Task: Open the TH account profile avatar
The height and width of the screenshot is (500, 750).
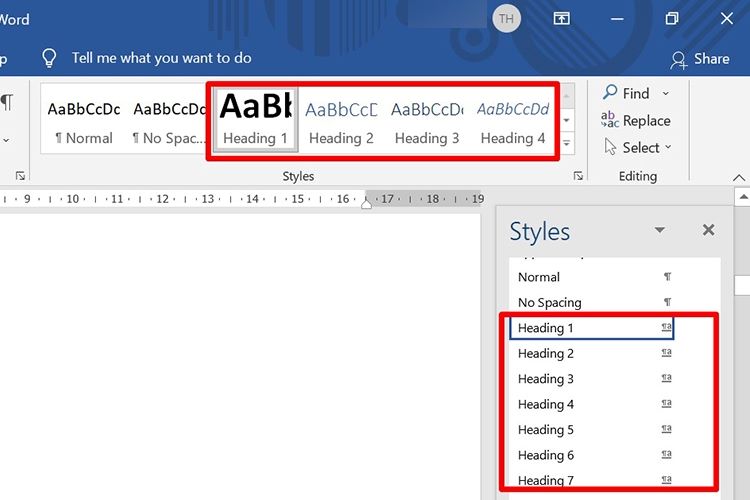Action: tap(506, 19)
